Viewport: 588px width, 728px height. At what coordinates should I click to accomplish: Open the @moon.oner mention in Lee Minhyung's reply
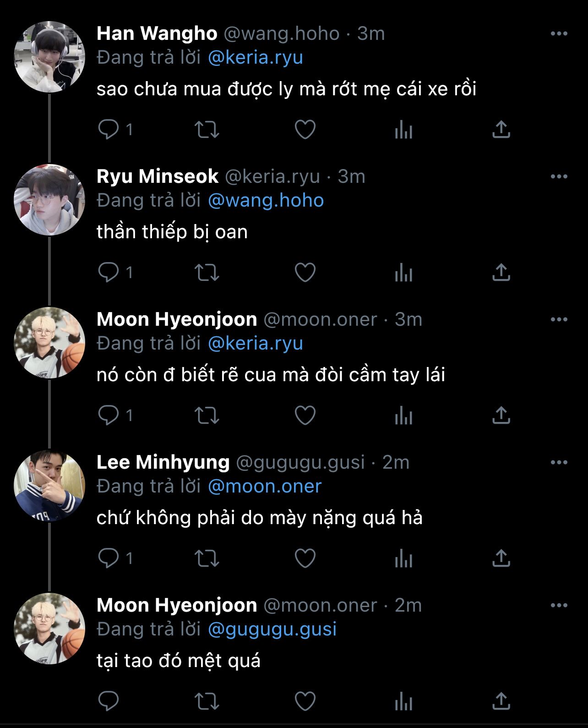tap(265, 486)
